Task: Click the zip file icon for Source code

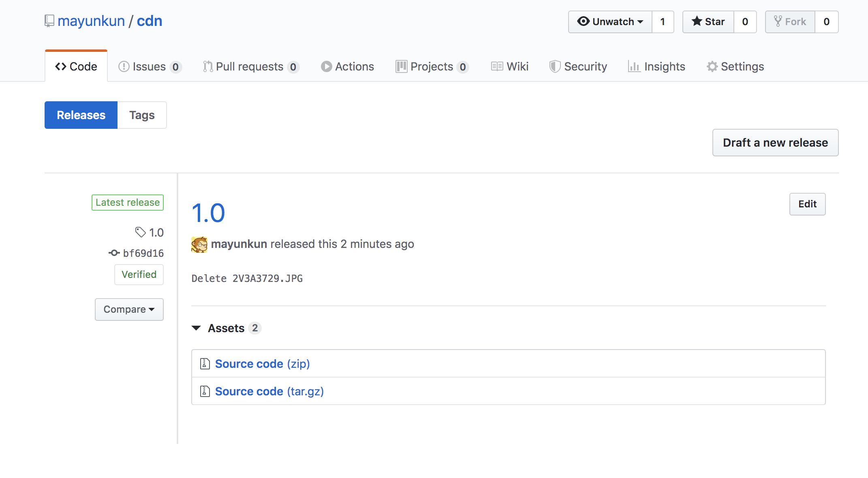Action: 205,364
